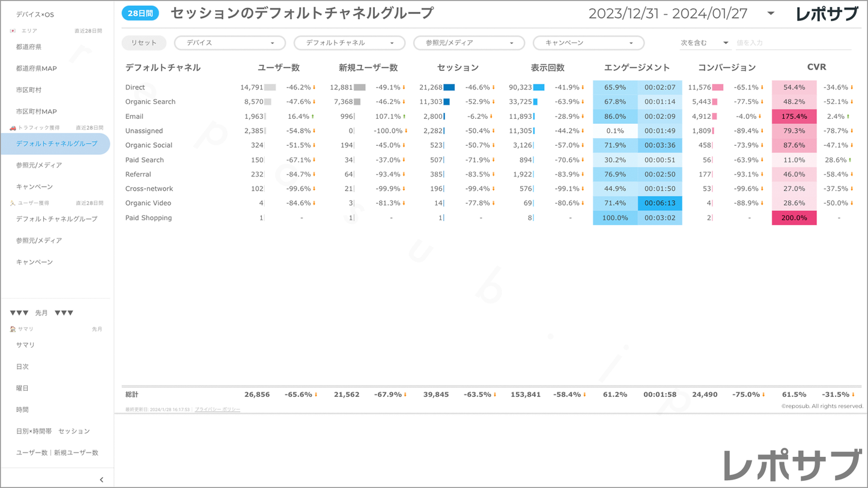Image resolution: width=868 pixels, height=488 pixels.
Task: Click the house icon beside サマリ
Action: coord(13,330)
